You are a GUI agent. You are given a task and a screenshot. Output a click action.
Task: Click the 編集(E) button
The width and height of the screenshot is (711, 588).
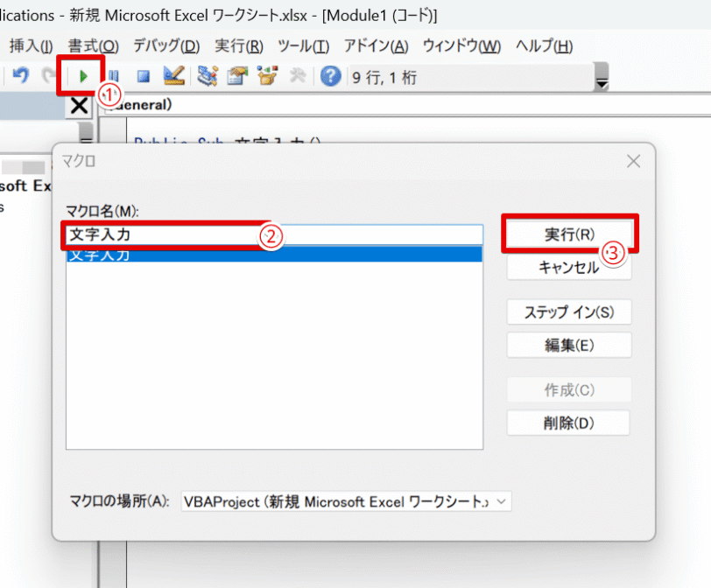[569, 345]
